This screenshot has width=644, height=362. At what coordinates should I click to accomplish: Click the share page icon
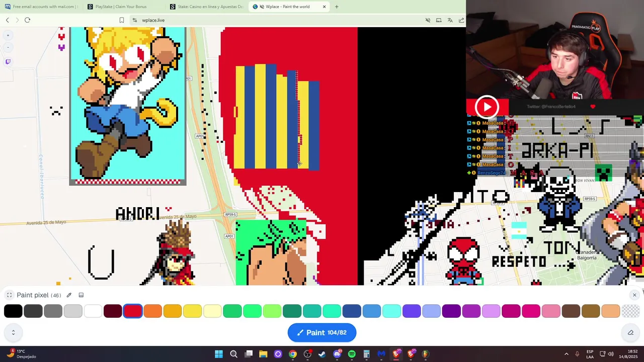click(x=461, y=20)
